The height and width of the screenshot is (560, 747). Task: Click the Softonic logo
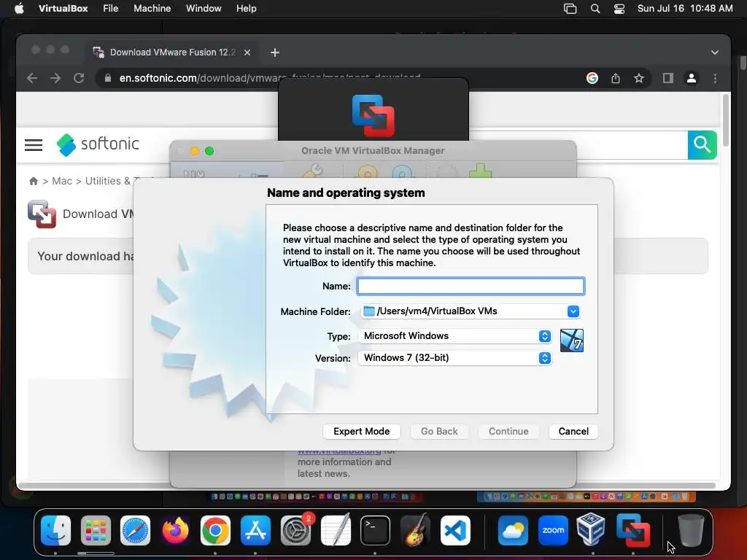[x=98, y=144]
